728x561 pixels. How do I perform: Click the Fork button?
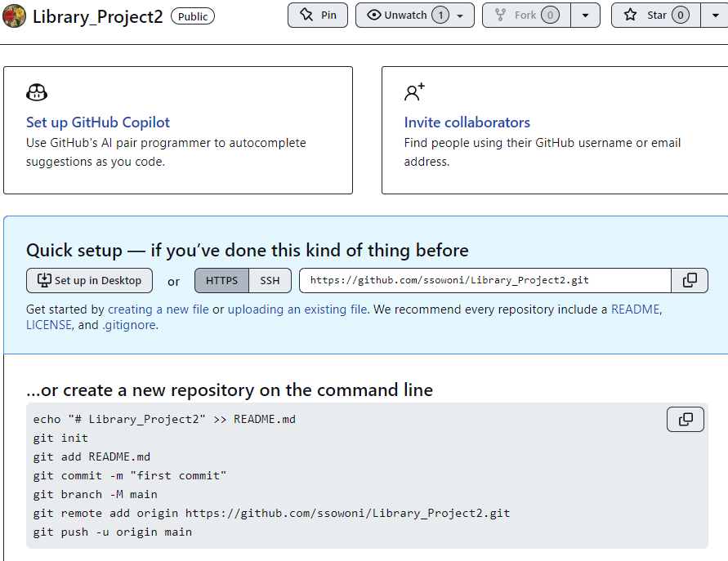click(x=526, y=16)
